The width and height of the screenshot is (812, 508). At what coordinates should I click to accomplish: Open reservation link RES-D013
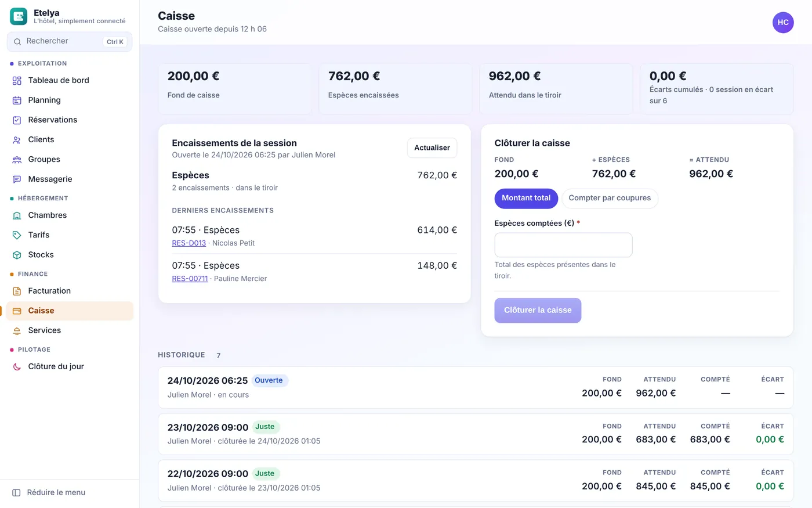coord(188,243)
